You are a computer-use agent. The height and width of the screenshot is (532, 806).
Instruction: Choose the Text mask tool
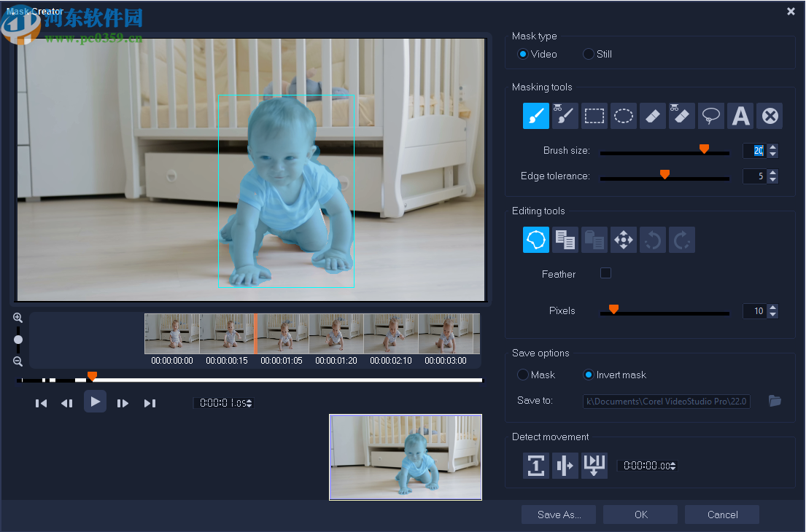click(x=740, y=116)
